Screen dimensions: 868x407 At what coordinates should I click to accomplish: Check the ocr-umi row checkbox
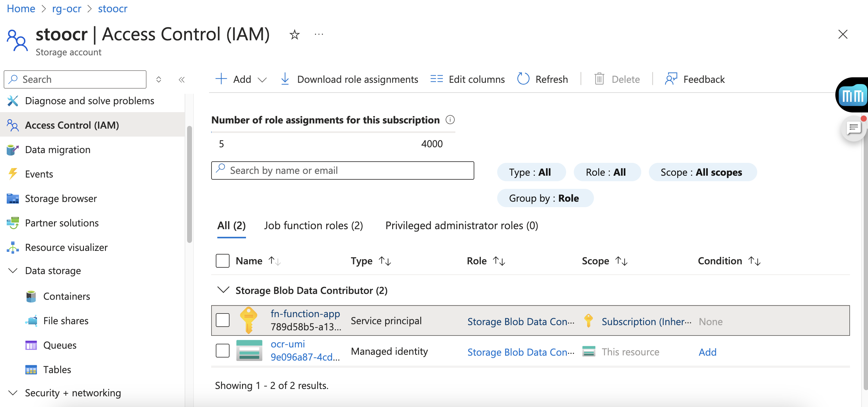point(222,351)
